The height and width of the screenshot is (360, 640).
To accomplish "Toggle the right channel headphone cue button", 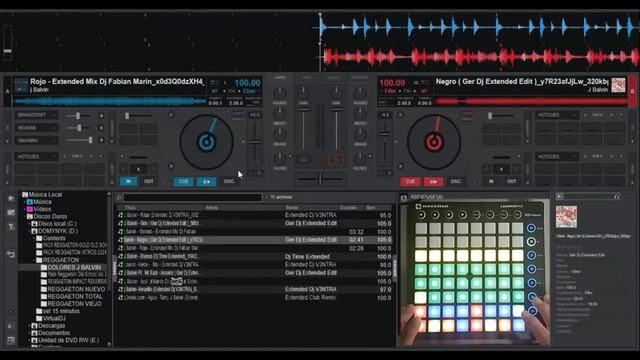I will coord(336,160).
